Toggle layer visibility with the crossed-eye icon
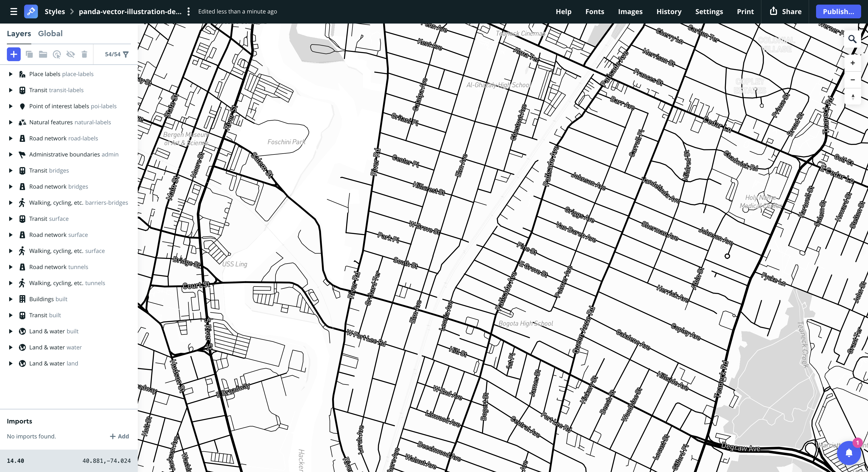This screenshot has width=868, height=472. click(70, 54)
